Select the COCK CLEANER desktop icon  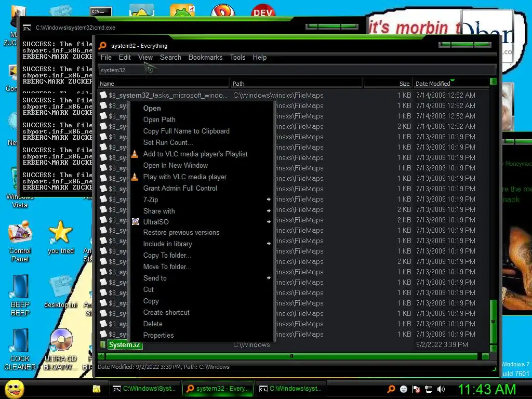(x=20, y=340)
